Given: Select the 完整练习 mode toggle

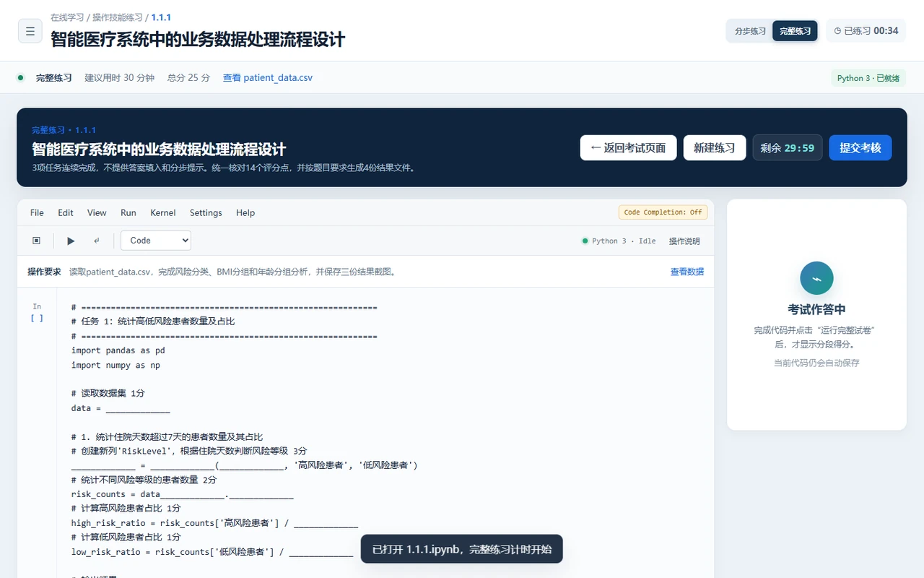Looking at the screenshot, I should pyautogui.click(x=795, y=31).
